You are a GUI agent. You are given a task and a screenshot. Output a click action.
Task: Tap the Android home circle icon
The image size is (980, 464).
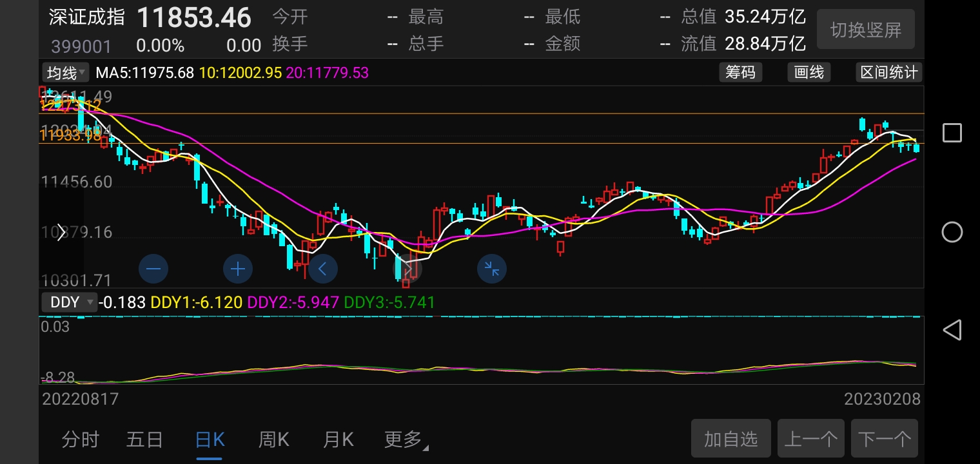click(x=952, y=233)
